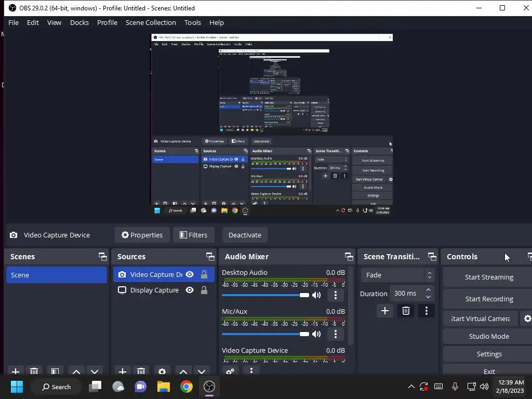Hide the Display Capture source

190,290
